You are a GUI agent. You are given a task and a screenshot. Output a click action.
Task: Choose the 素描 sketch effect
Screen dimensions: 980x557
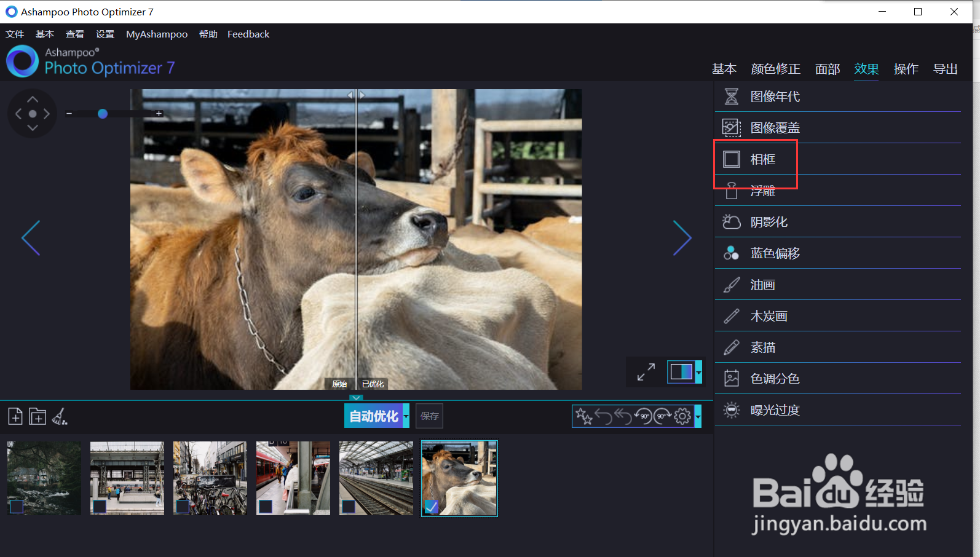click(x=837, y=347)
